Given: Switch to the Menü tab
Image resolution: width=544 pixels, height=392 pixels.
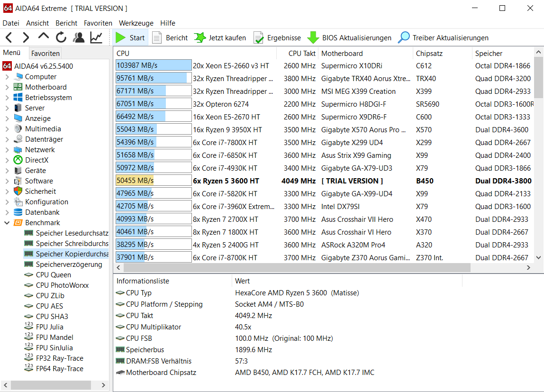Looking at the screenshot, I should click(12, 53).
